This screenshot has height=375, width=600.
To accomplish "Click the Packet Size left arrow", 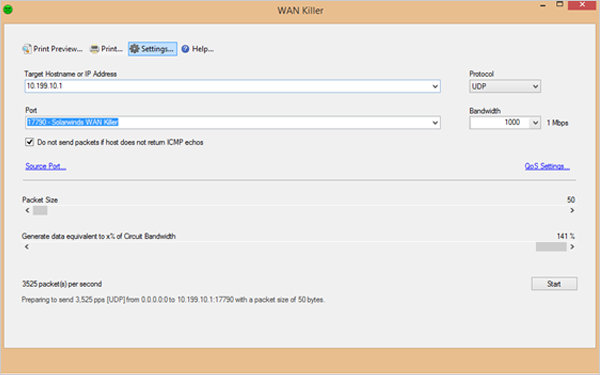I will (x=27, y=210).
